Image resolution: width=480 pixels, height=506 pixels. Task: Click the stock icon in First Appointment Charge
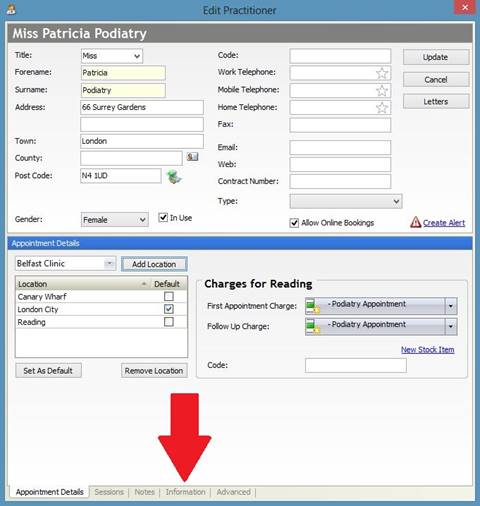click(x=313, y=306)
